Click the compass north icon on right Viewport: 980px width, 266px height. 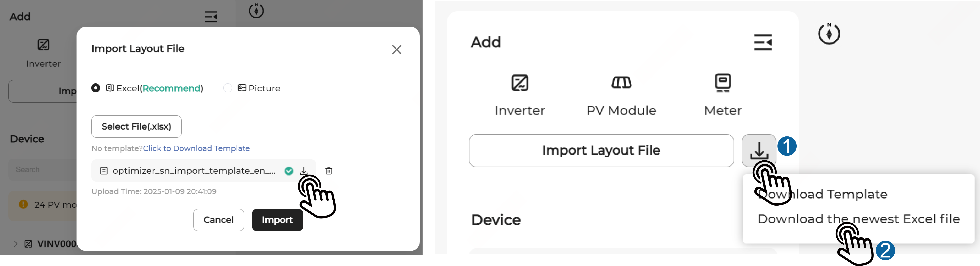tap(829, 34)
